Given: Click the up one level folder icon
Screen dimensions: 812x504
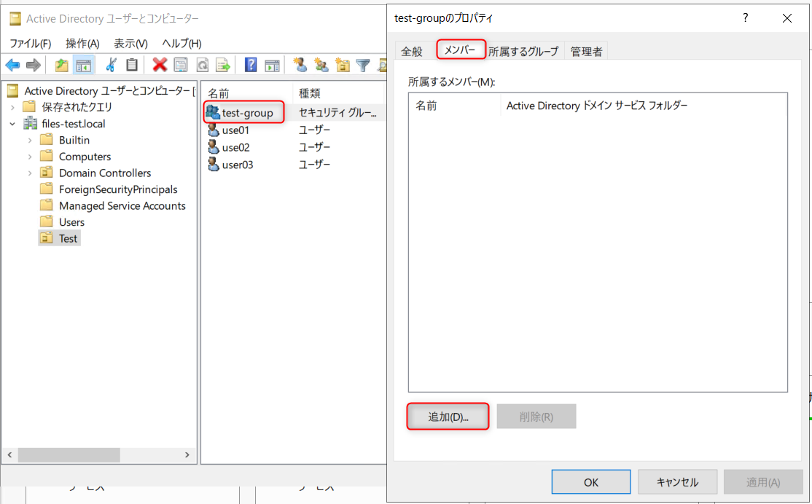Looking at the screenshot, I should 62,65.
